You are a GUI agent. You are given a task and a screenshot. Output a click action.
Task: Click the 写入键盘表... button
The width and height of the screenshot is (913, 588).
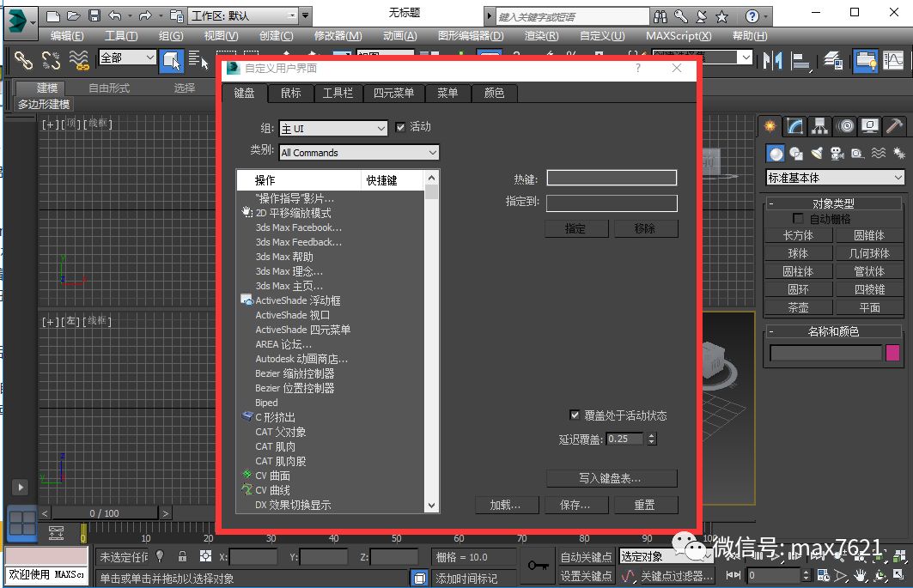[x=611, y=478]
